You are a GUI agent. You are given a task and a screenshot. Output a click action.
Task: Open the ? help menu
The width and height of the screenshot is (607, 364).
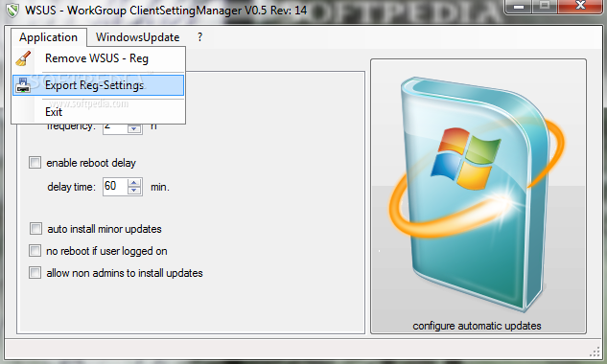pyautogui.click(x=199, y=37)
